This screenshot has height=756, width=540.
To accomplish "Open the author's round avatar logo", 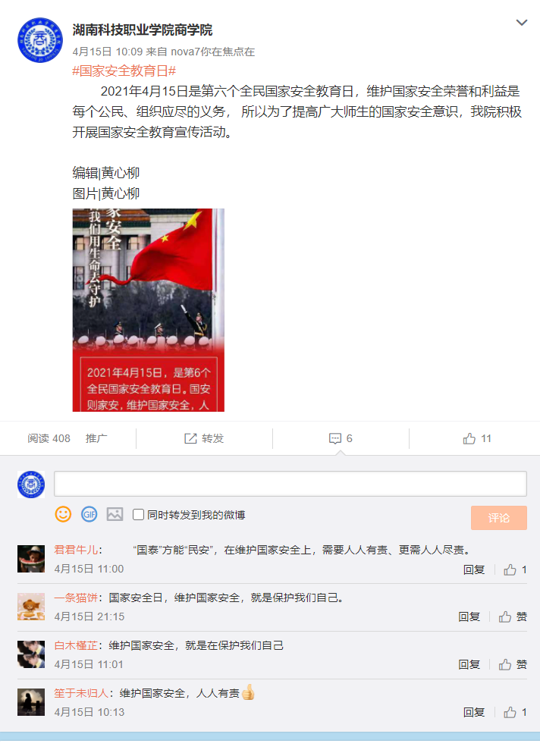I will pos(40,40).
